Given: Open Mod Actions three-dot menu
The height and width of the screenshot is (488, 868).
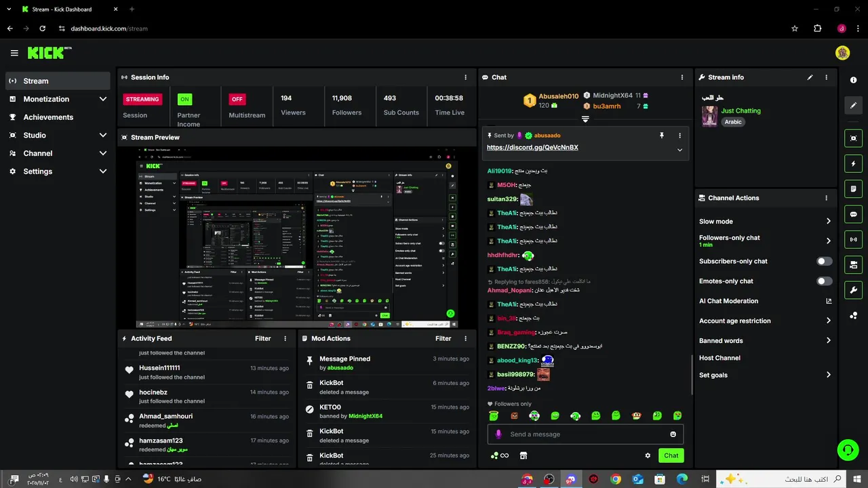Looking at the screenshot, I should click(465, 338).
